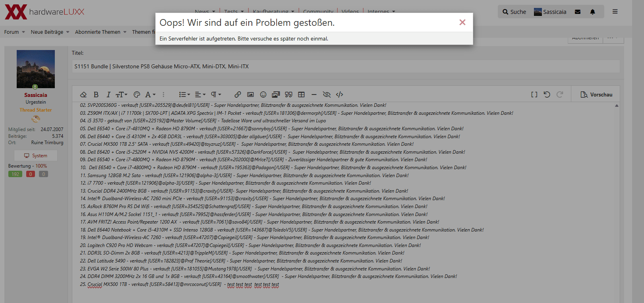Viewport: 644px width, 303px height.
Task: Open the media gallery icon
Action: 276,95
